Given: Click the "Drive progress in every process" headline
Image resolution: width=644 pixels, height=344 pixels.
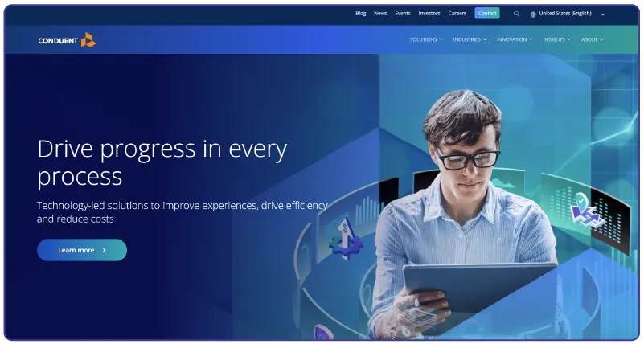Looking at the screenshot, I should click(x=162, y=162).
